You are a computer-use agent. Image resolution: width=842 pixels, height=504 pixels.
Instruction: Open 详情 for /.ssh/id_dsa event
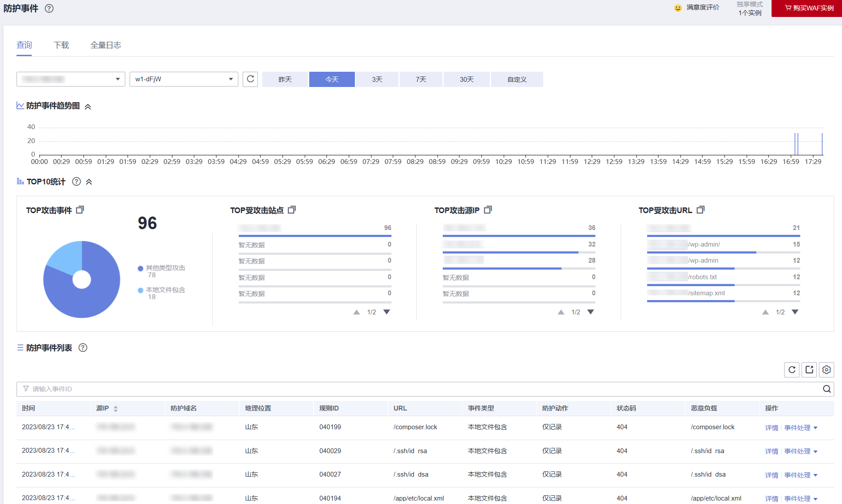coord(772,475)
